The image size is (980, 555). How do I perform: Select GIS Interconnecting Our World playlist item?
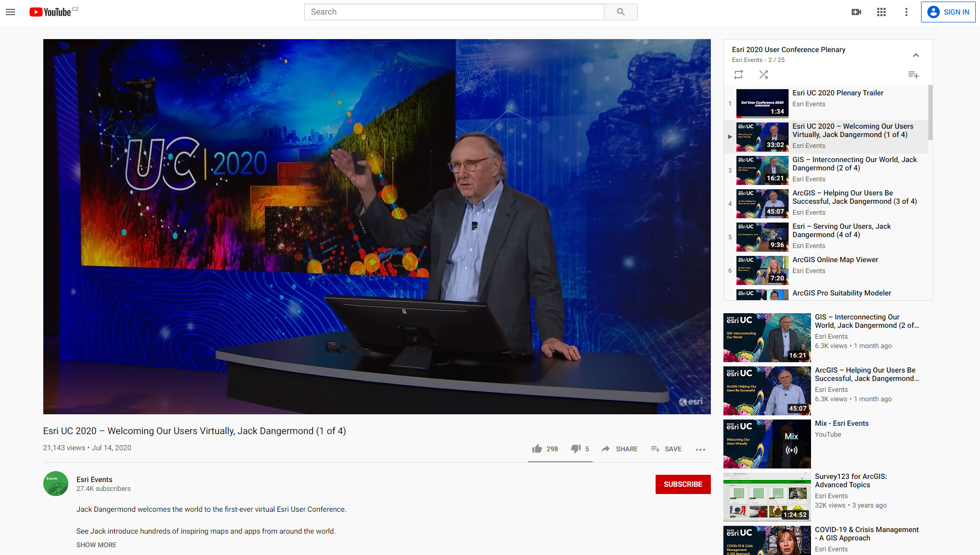click(x=826, y=170)
